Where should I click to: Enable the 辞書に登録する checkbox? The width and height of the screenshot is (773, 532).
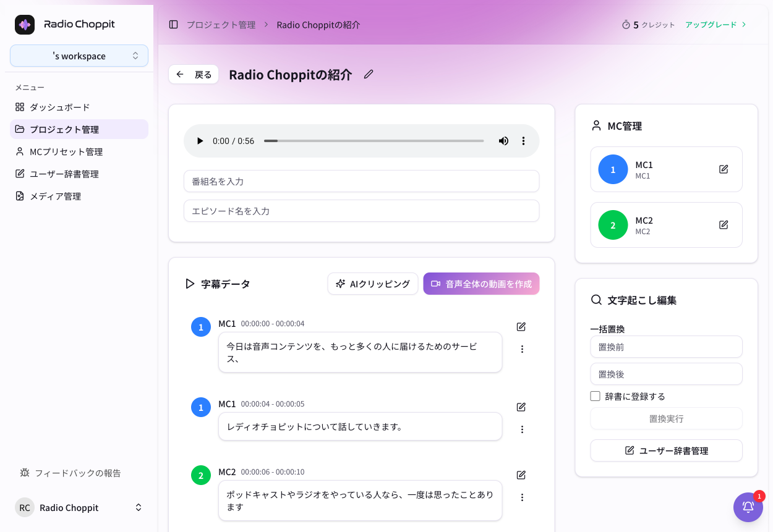[x=595, y=396]
